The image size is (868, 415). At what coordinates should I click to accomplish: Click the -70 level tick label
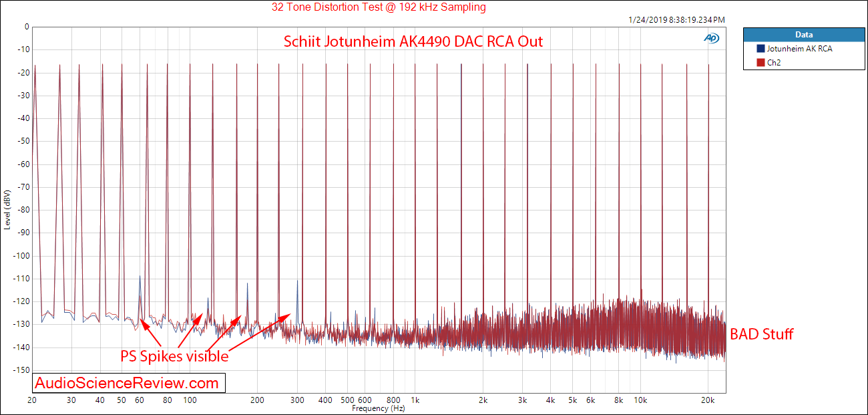click(x=22, y=187)
